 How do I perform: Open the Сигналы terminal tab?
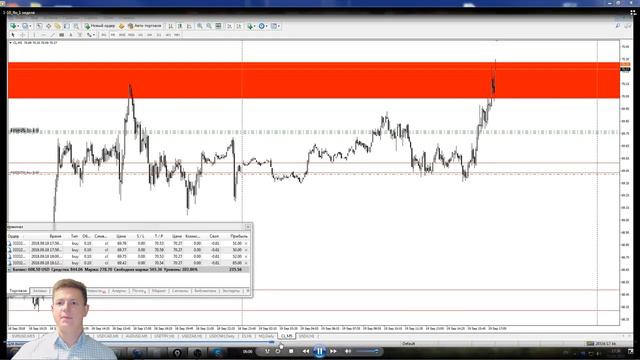pos(180,291)
